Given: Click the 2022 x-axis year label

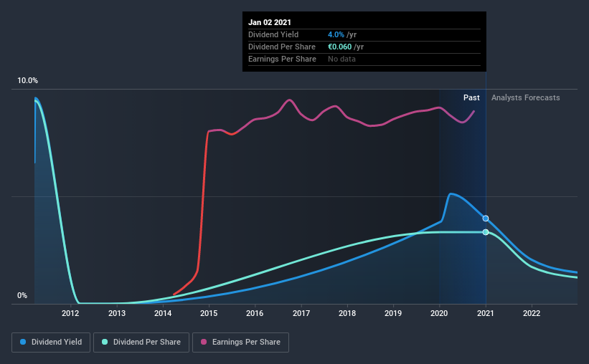Looking at the screenshot, I should [532, 313].
